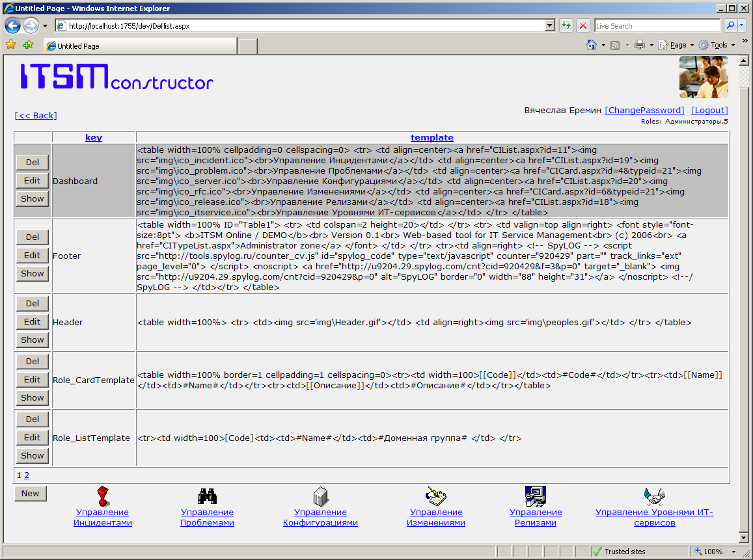This screenshot has width=753, height=560.
Task: Expand the Print options dropdown arrow
Action: pyautogui.click(x=651, y=46)
